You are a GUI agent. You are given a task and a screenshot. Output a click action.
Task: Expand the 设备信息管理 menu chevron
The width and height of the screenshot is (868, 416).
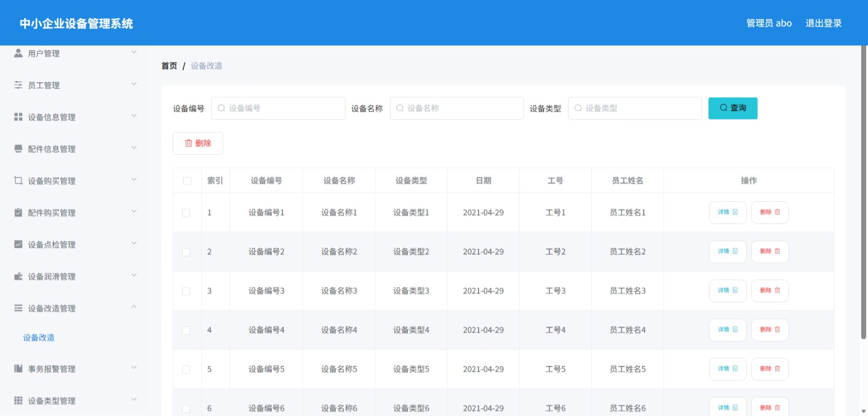click(134, 116)
